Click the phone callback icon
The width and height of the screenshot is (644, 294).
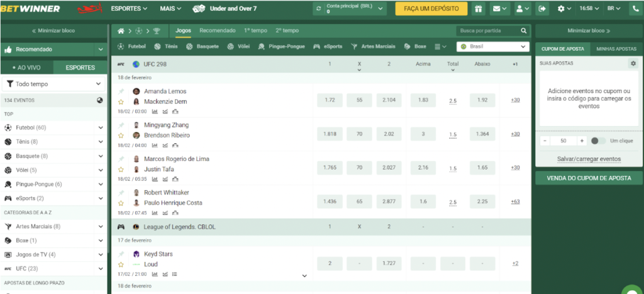coord(636,9)
